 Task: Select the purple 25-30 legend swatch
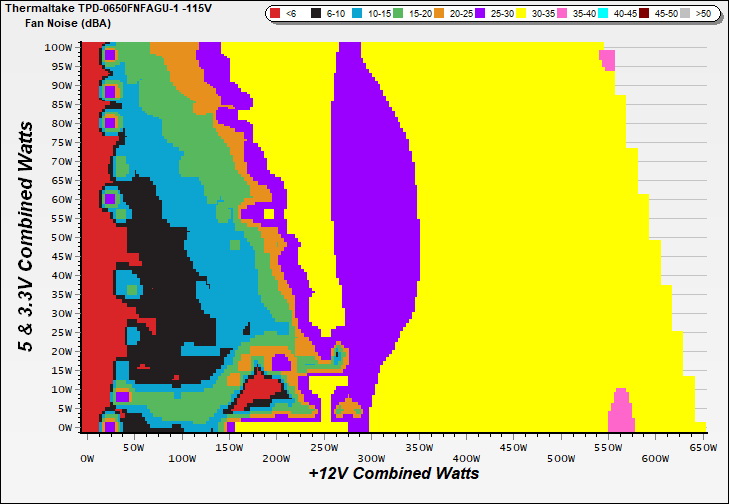(479, 14)
